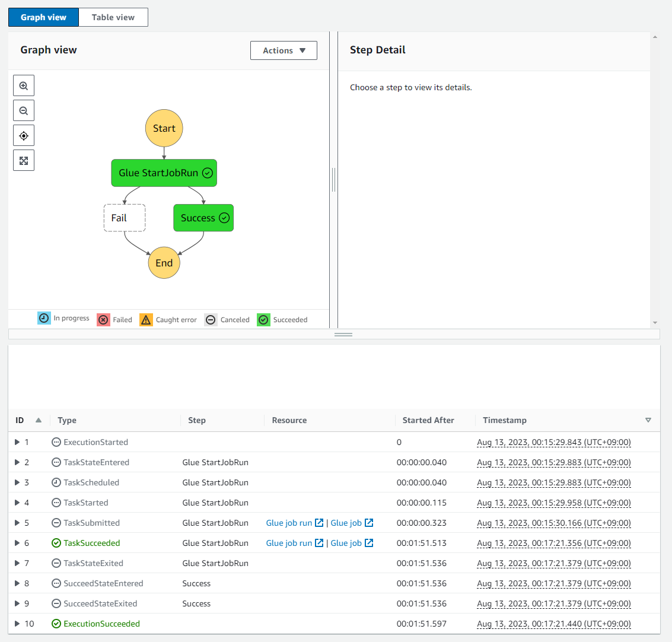Switch to the Table view tab
The width and height of the screenshot is (672, 642).
(x=113, y=17)
